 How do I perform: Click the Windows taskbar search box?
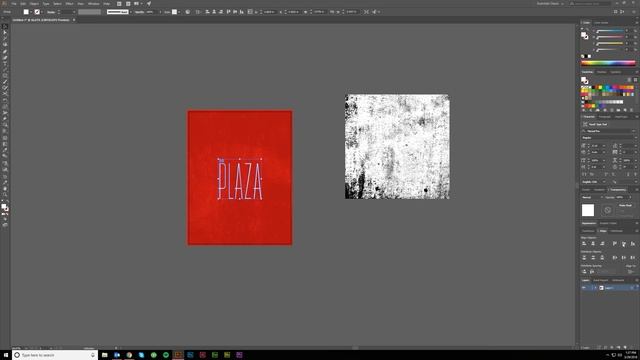[x=55, y=355]
